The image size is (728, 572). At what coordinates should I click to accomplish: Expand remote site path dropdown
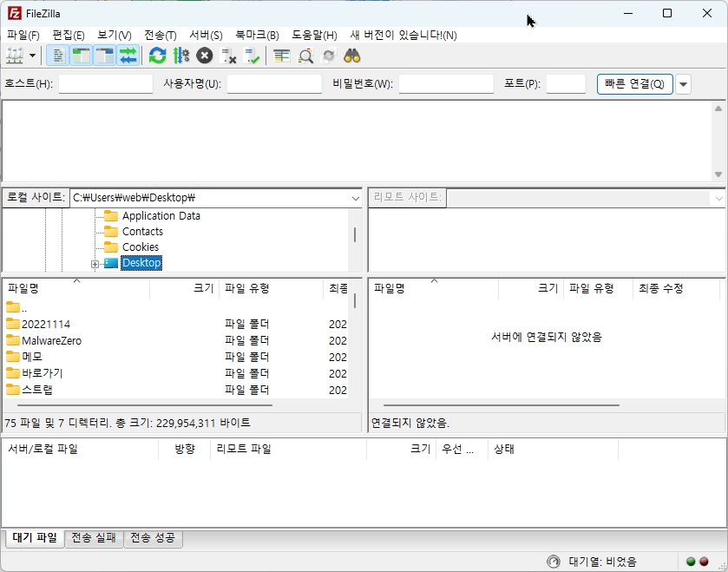(719, 198)
